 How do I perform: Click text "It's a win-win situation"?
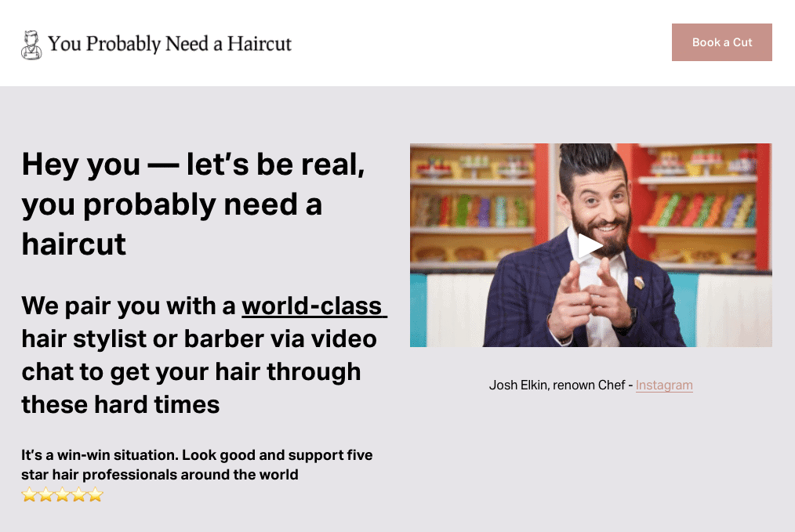coord(100,455)
